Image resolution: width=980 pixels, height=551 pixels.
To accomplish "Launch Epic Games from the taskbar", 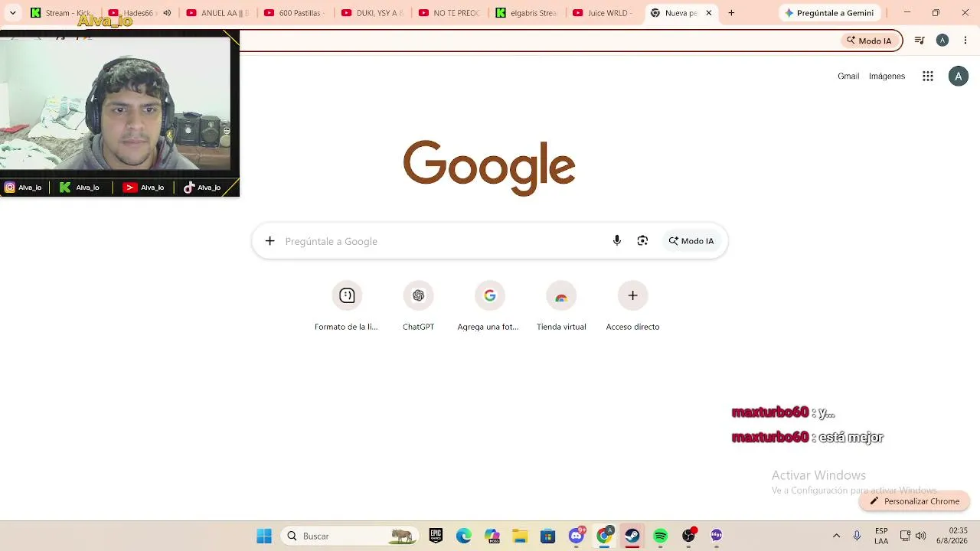I will pyautogui.click(x=436, y=536).
